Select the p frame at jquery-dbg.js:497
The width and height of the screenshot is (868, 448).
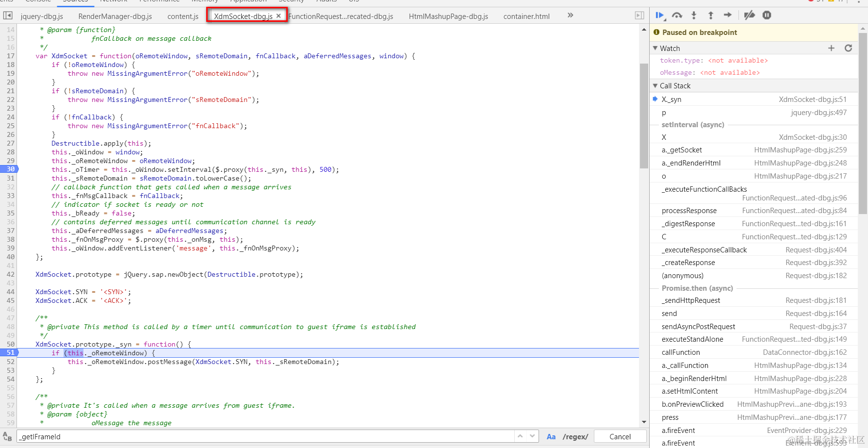coord(754,113)
